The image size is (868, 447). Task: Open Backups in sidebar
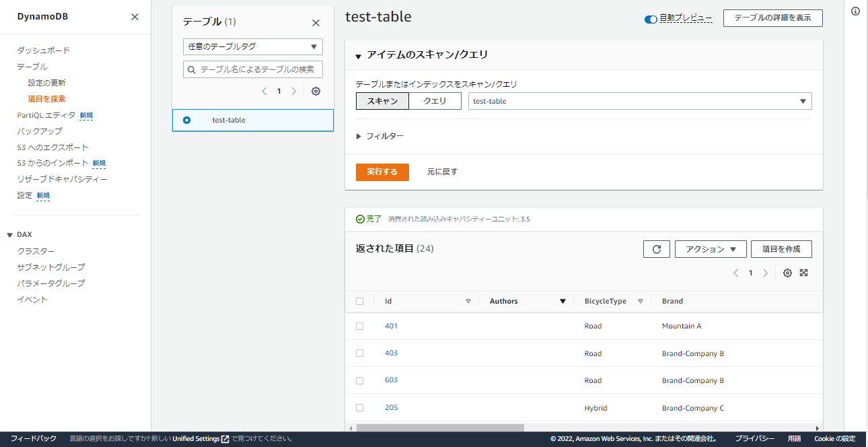point(39,131)
